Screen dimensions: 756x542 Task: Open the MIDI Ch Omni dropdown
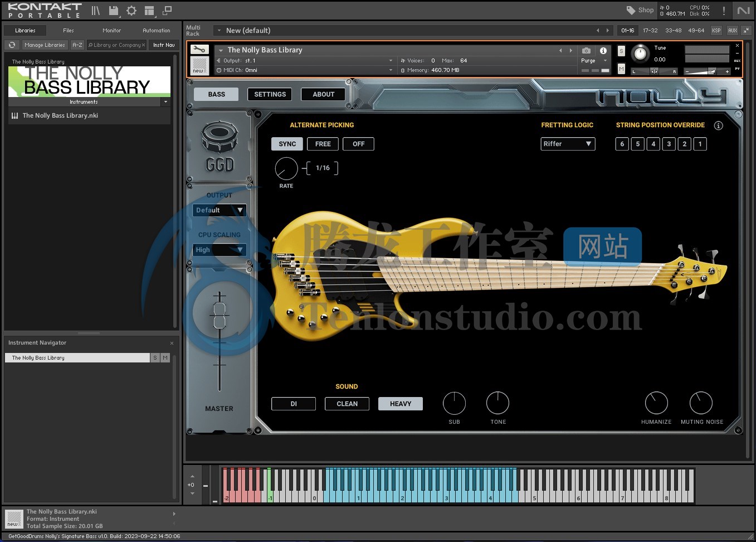click(304, 70)
